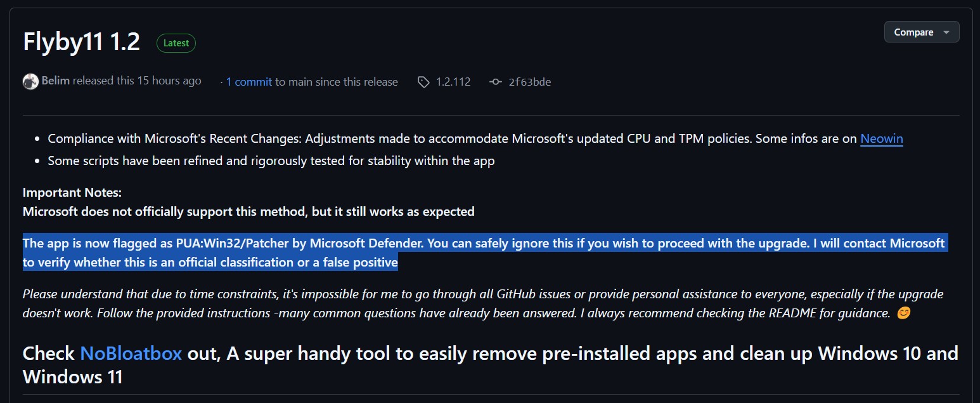Click "Microsoft does not officially support" line
980x403 pixels.
click(x=248, y=211)
